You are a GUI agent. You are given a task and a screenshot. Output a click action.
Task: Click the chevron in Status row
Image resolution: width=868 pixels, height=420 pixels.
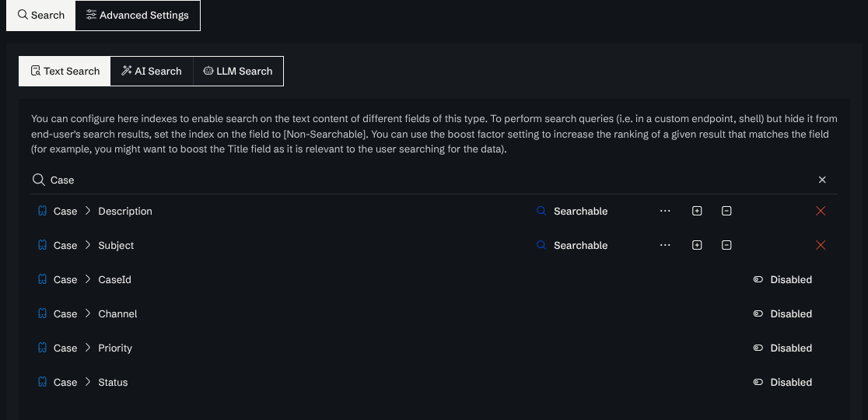[87, 383]
